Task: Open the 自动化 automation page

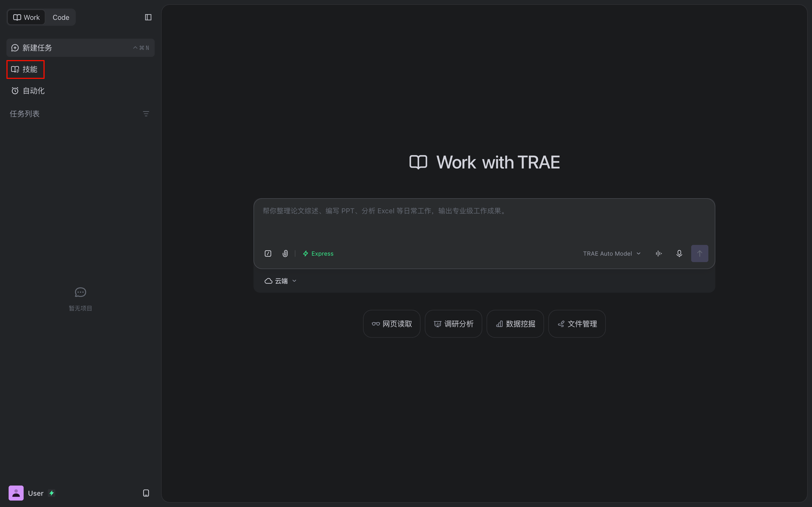Action: (x=28, y=91)
